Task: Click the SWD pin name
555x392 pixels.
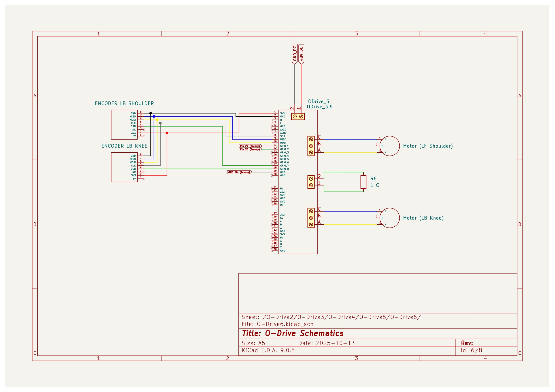Action: coord(283,202)
